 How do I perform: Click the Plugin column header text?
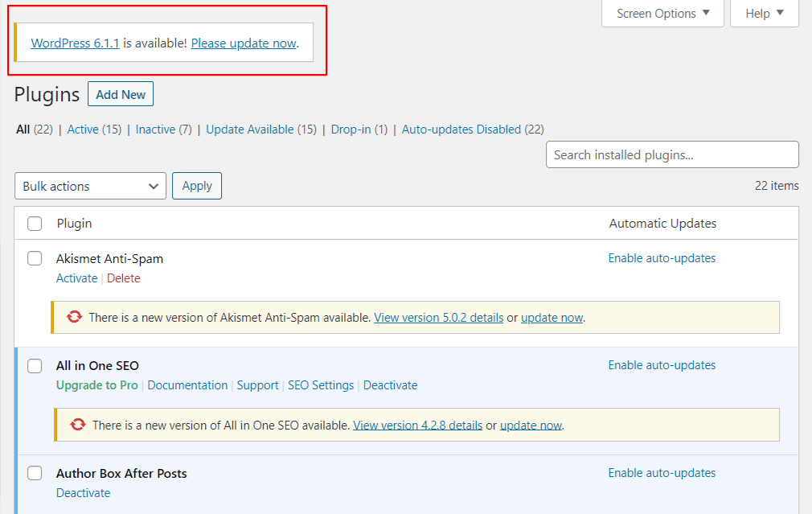tap(75, 224)
